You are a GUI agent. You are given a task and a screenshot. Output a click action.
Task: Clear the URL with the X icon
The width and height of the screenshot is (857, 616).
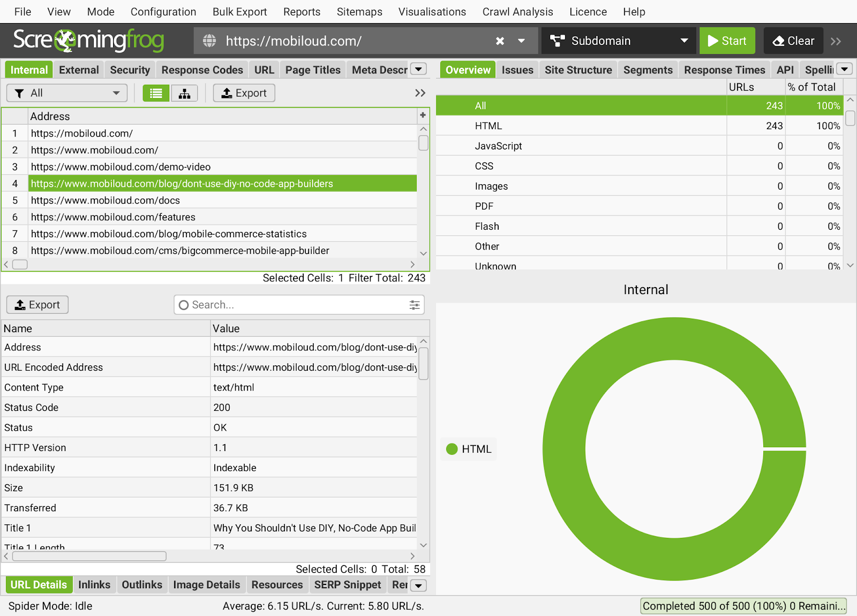(x=500, y=41)
